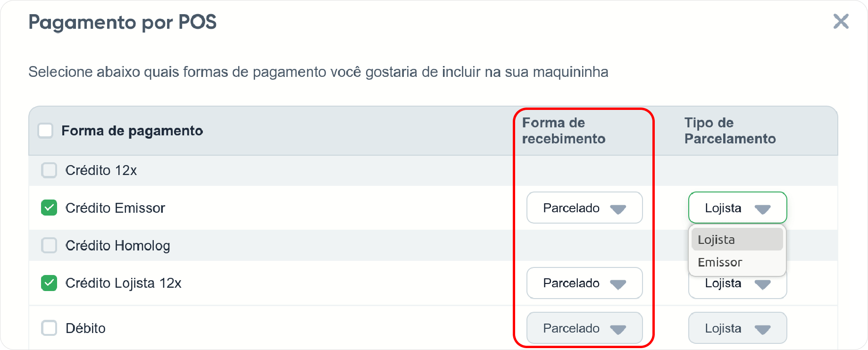Enable the Crédito 12x checkbox

pyautogui.click(x=49, y=170)
